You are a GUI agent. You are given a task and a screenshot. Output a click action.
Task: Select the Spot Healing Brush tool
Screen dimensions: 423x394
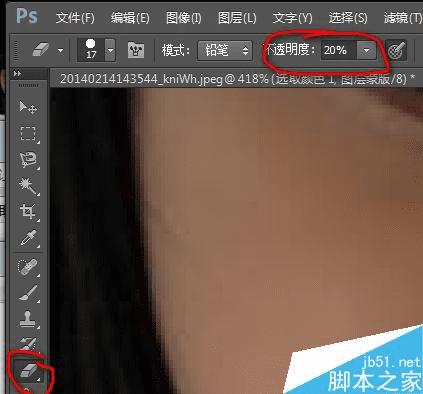click(28, 267)
